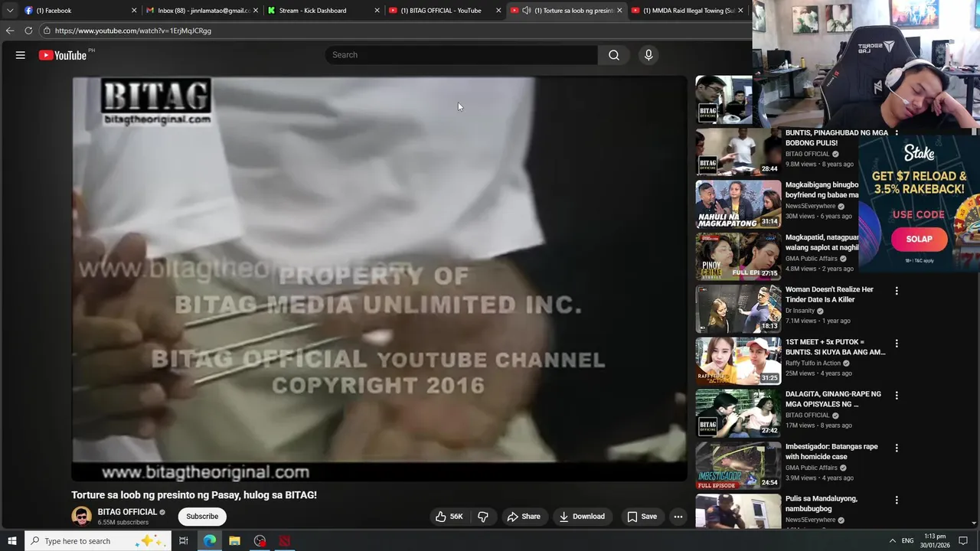This screenshot has height=551, width=980.
Task: Like the video with the thumbs up
Action: click(449, 517)
